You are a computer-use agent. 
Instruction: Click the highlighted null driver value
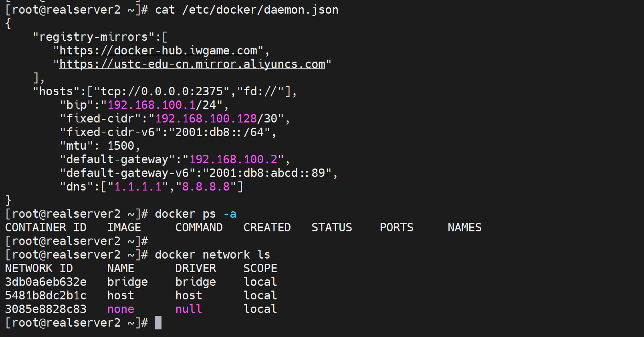(189, 309)
